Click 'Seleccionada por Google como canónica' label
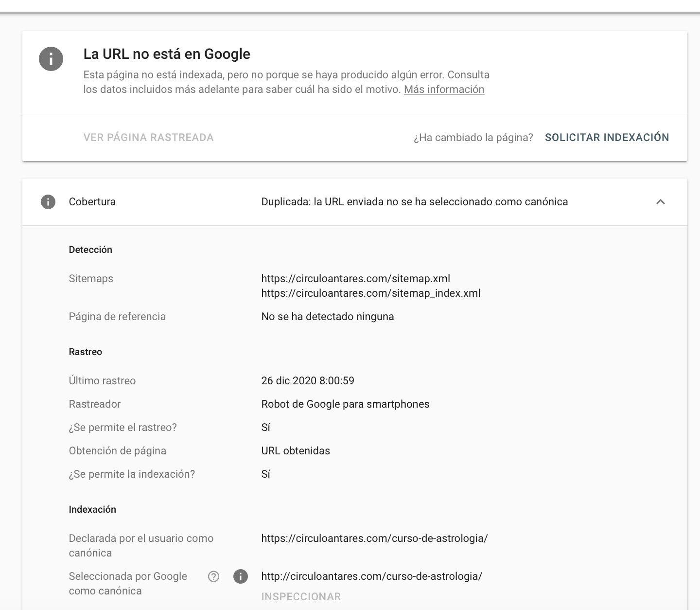The height and width of the screenshot is (610, 700). click(x=128, y=584)
